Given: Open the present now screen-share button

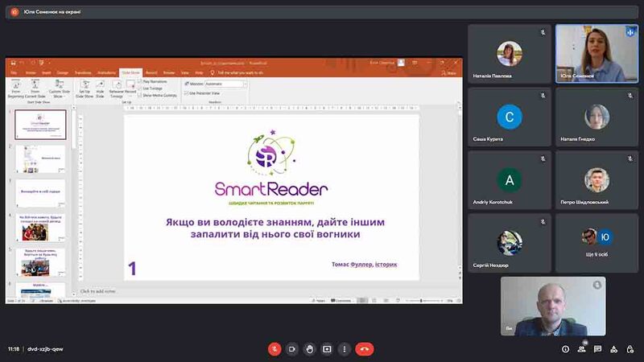Looking at the screenshot, I should (x=327, y=349).
